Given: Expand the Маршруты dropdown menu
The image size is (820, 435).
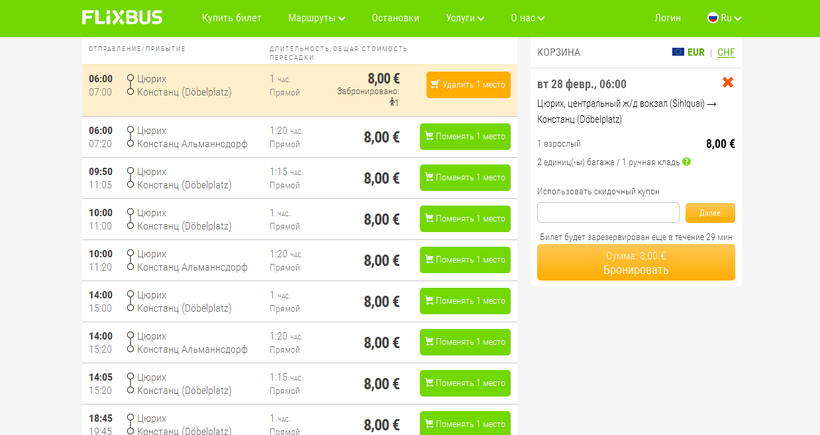Looking at the screenshot, I should click(316, 18).
